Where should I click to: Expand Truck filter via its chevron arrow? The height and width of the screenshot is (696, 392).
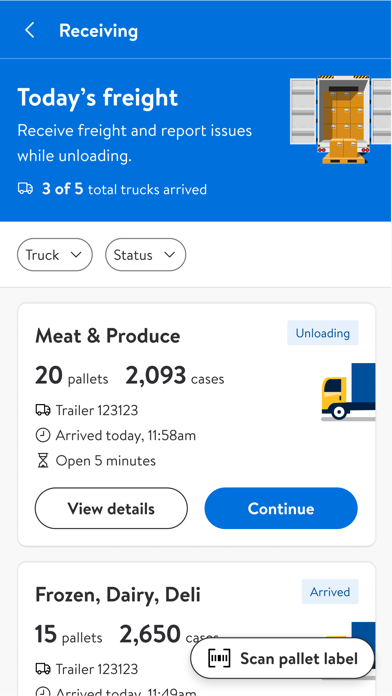[76, 255]
